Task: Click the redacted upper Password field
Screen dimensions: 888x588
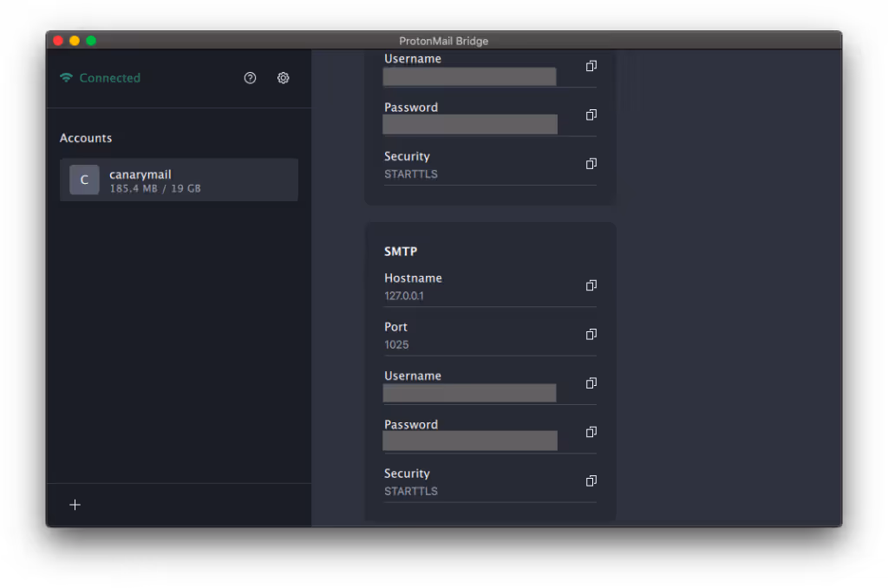Action: coord(470,125)
